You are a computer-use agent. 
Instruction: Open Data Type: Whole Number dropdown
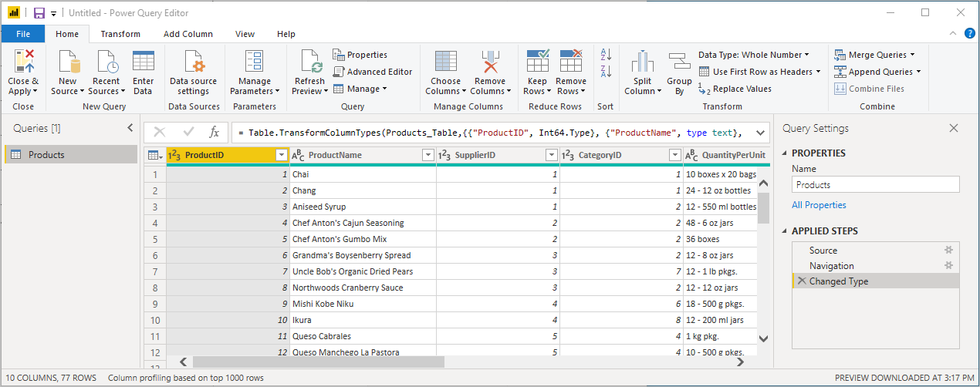pos(754,55)
